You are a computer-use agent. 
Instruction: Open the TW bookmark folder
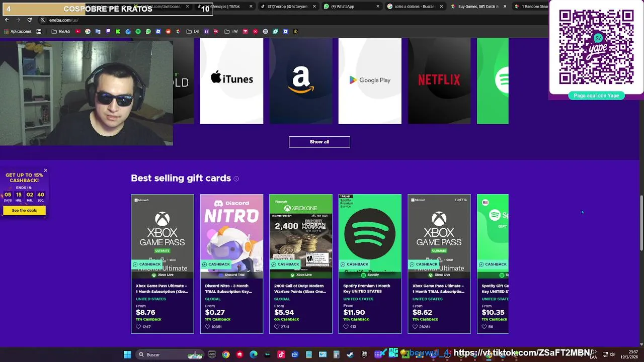coord(231,31)
